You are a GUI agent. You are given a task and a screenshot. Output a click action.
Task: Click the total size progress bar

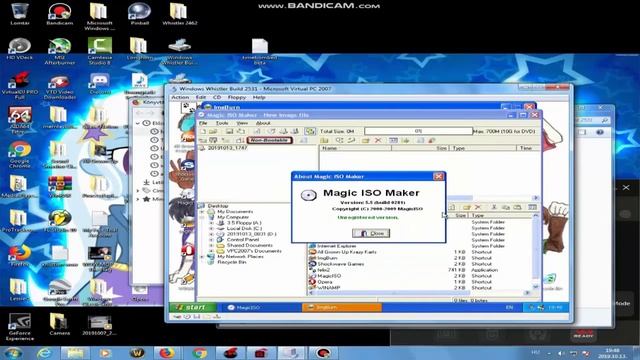click(418, 131)
